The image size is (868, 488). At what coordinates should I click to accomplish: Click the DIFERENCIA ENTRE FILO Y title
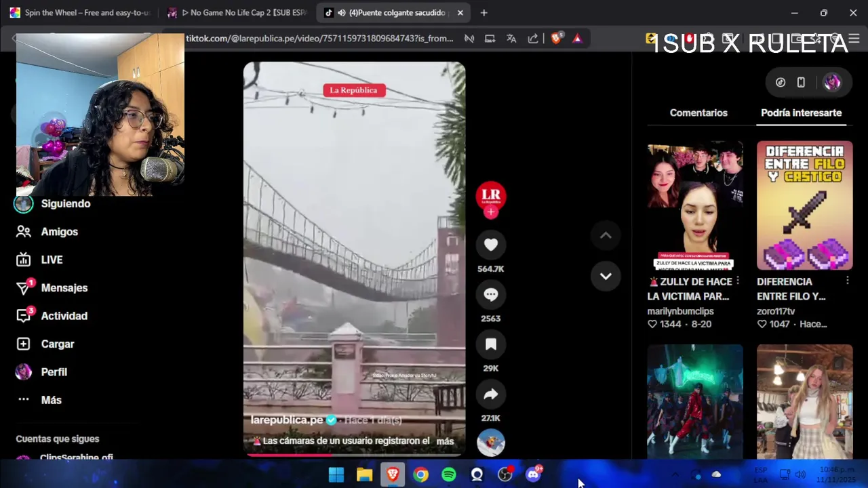click(791, 289)
